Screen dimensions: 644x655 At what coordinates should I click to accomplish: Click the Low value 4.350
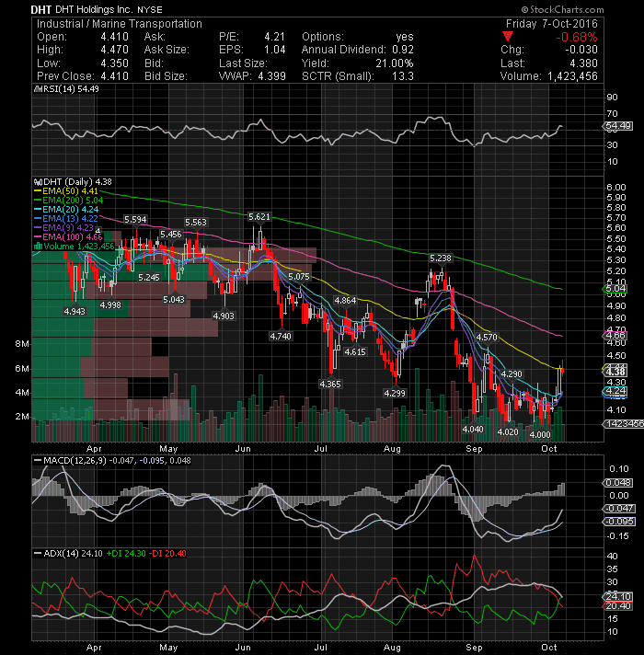pos(114,63)
